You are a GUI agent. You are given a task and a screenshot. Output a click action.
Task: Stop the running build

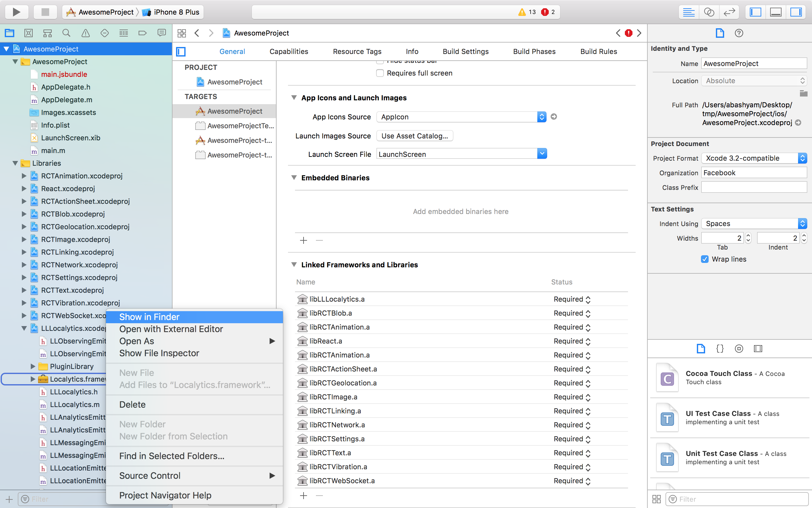[45, 12]
